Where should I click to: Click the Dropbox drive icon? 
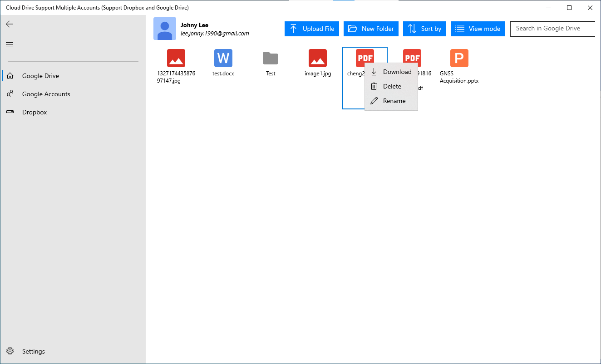coord(10,112)
